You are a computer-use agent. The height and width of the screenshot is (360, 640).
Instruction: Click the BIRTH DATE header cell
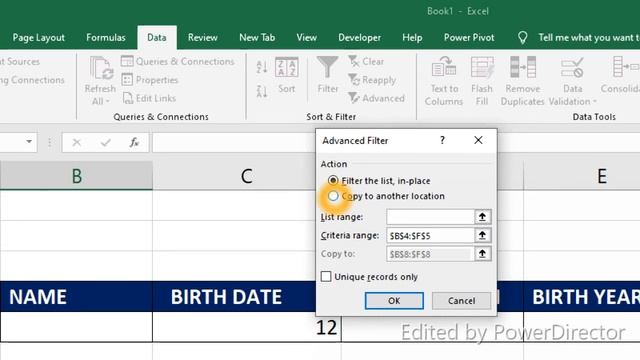(234, 297)
